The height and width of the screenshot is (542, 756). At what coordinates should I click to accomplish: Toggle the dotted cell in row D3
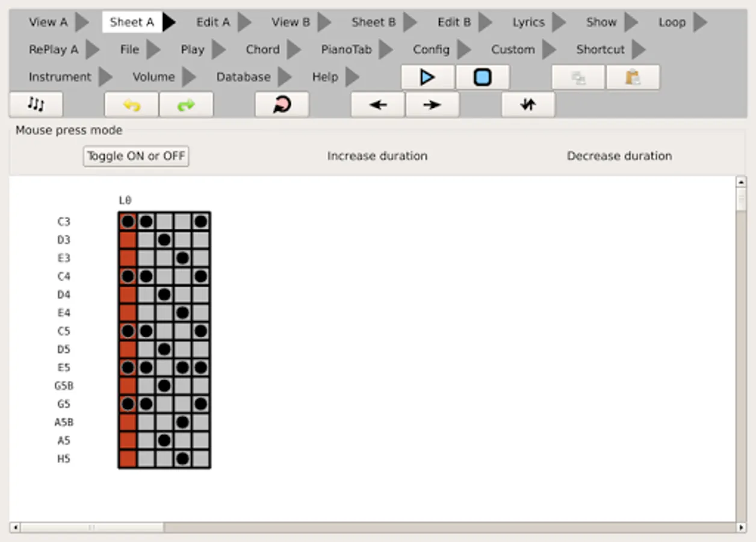[164, 240]
